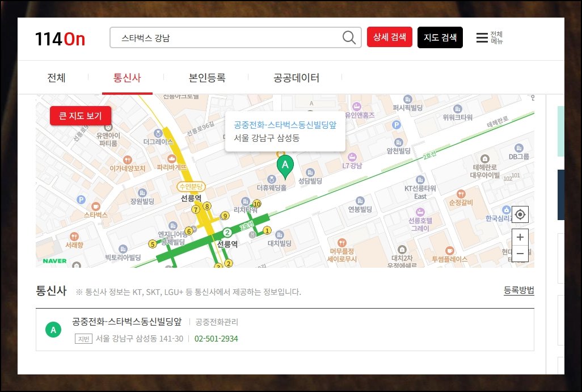This screenshot has height=392, width=582.
Task: Click the 선릉호텔 그레이 hotel icon
Action: (420, 212)
